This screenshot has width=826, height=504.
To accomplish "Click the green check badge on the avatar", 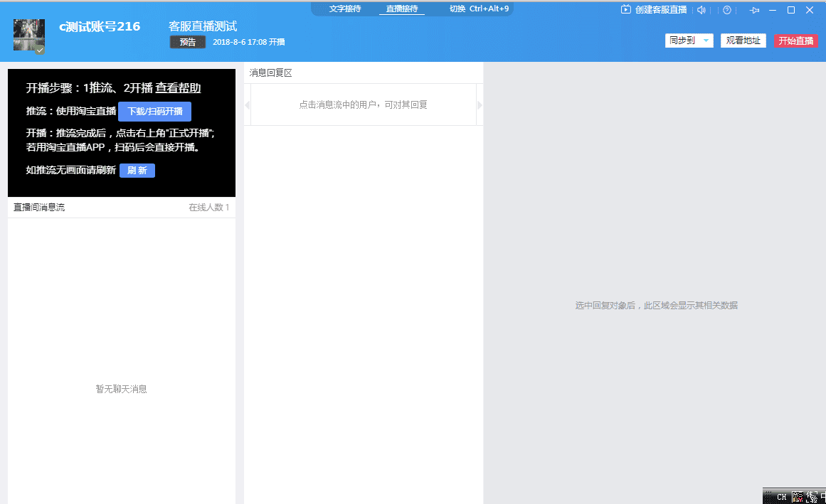I will tap(40, 50).
